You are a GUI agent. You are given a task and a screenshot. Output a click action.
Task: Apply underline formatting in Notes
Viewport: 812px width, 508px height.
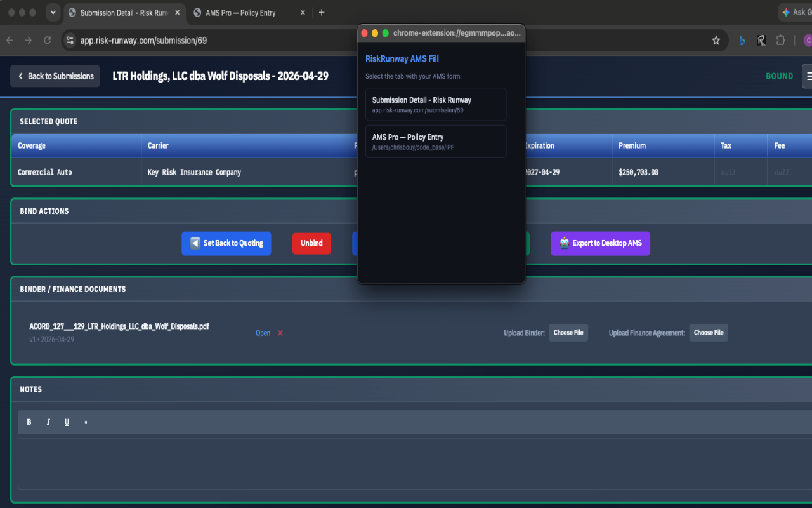[x=67, y=422]
